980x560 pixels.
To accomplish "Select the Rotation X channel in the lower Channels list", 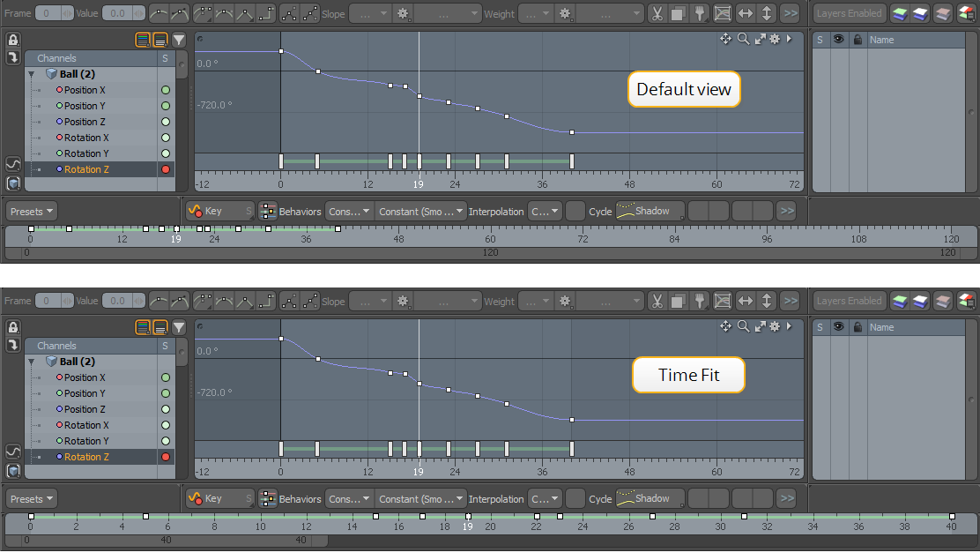I will tap(86, 425).
